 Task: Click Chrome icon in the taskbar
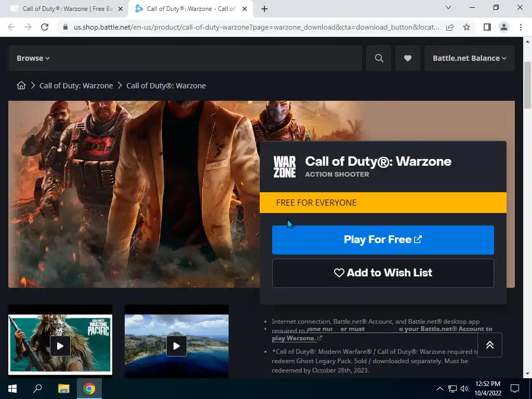coord(89,389)
